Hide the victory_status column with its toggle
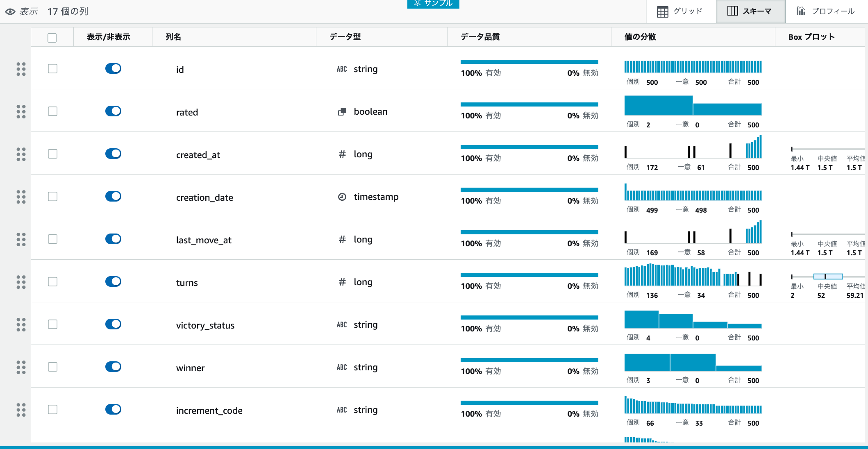The image size is (868, 449). [x=113, y=324]
